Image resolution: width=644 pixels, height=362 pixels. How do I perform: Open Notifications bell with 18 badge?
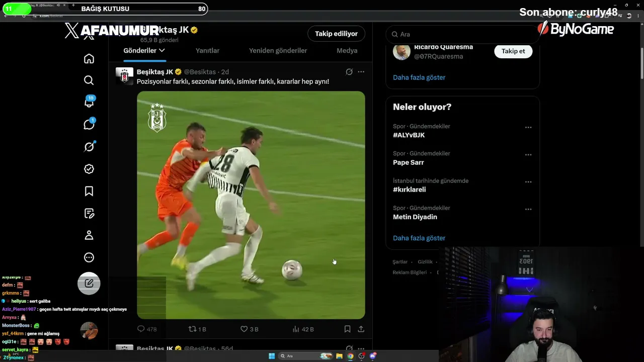tap(89, 102)
